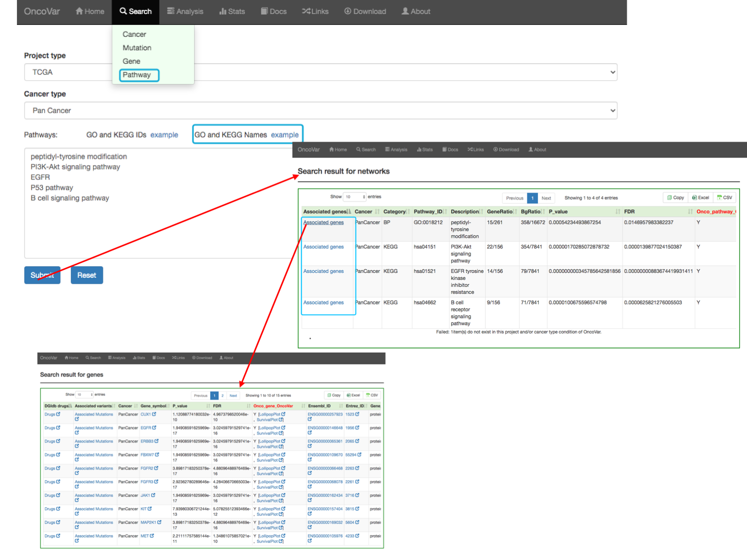Open Download in the networks result navbar
The height and width of the screenshot is (560, 747).
coord(506,150)
